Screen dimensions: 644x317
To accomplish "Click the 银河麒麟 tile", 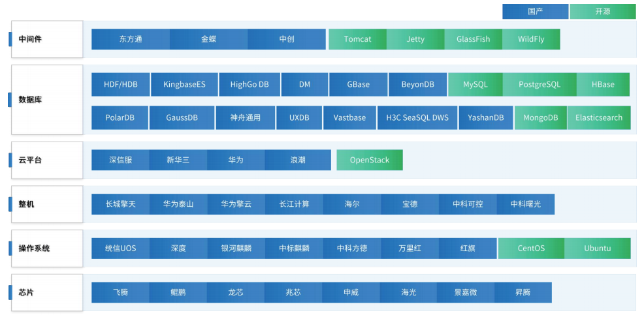I will click(x=236, y=248).
